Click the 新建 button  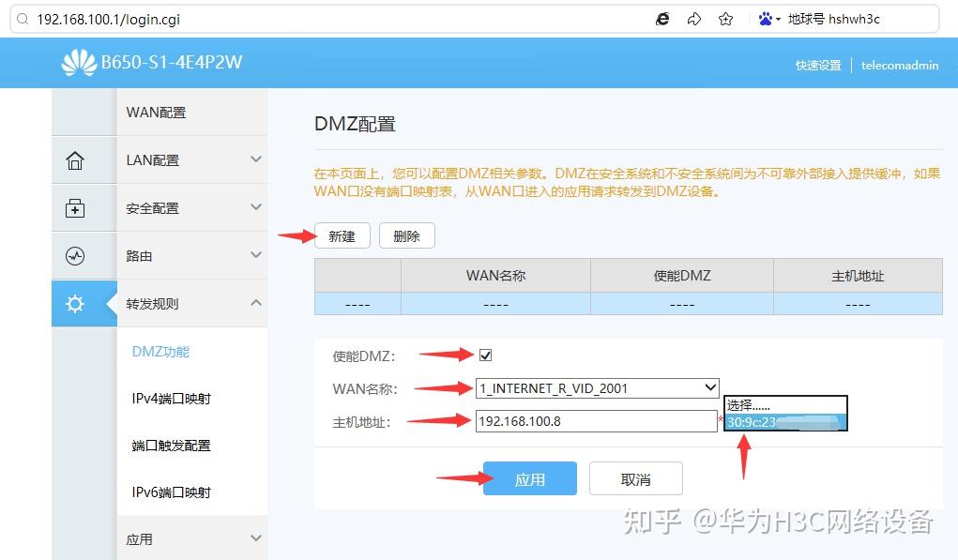click(342, 235)
